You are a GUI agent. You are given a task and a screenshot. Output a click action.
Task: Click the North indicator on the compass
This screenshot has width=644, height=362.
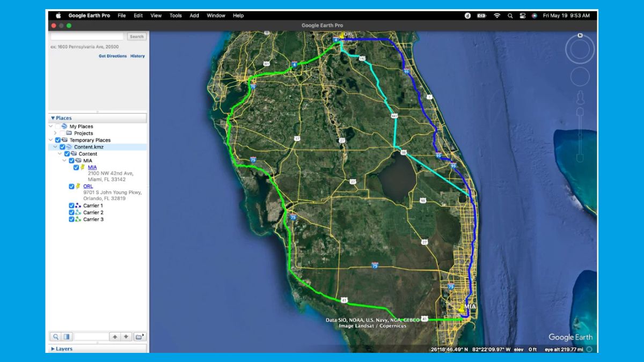tap(580, 35)
